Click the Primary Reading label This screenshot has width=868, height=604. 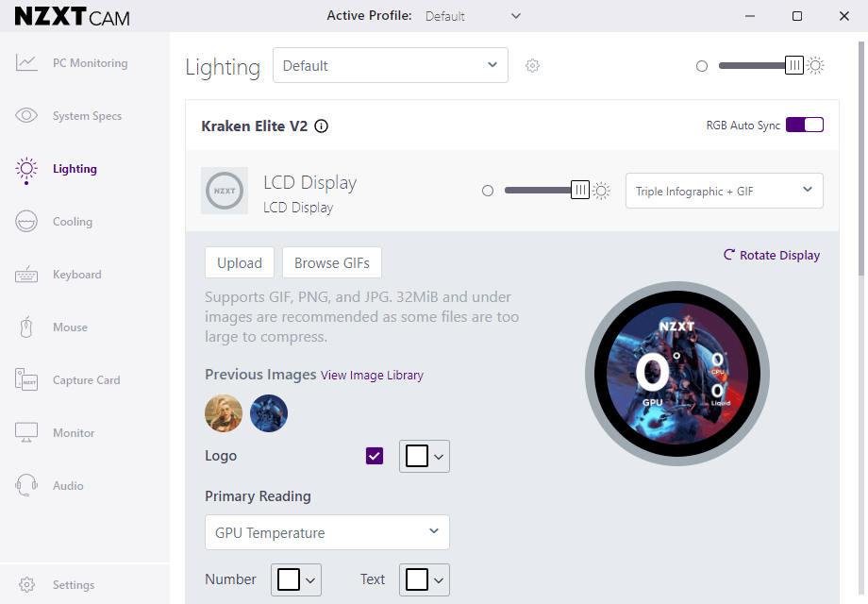point(258,496)
